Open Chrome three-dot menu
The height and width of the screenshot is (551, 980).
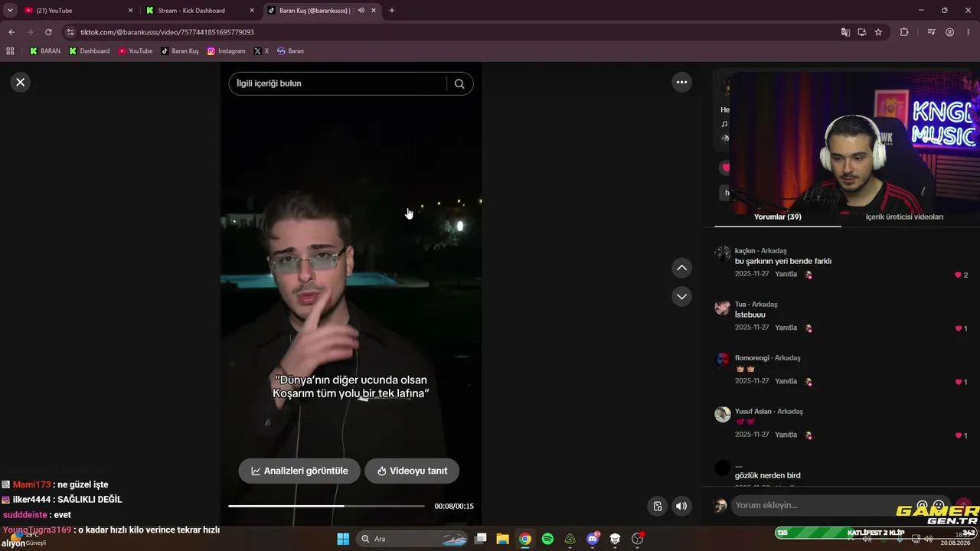[969, 32]
